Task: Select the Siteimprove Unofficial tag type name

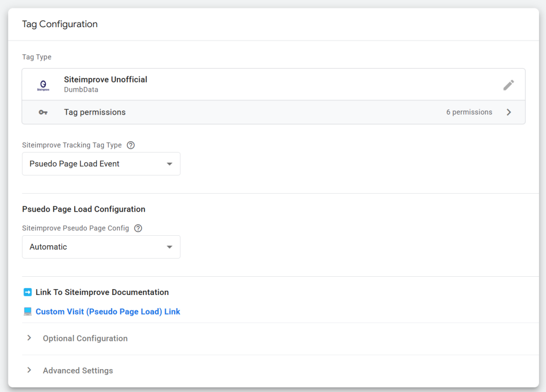Action: pos(106,79)
